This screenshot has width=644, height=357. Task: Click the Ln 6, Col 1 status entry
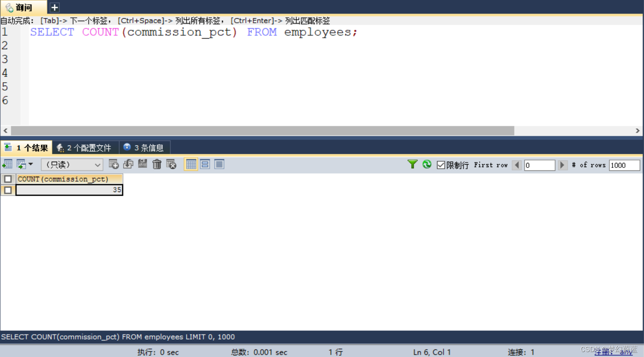(432, 352)
